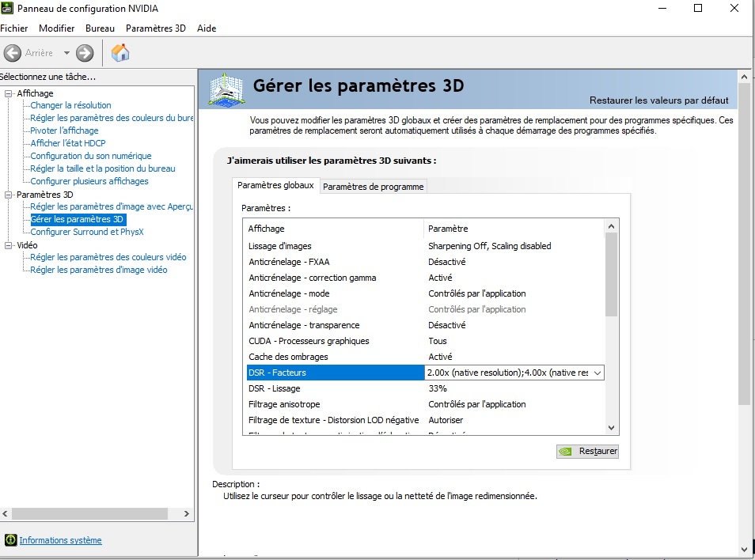
Task: Open Changer la résolution
Action: (70, 105)
